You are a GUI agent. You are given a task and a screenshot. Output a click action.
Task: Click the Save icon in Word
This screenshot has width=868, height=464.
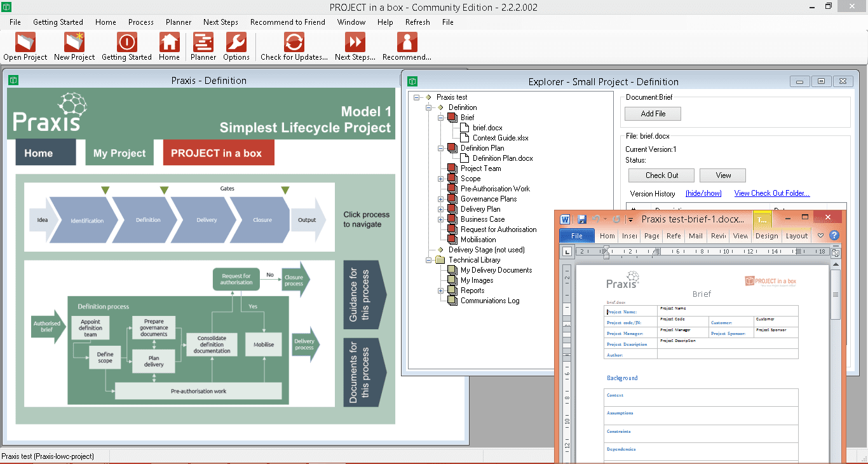click(x=582, y=219)
